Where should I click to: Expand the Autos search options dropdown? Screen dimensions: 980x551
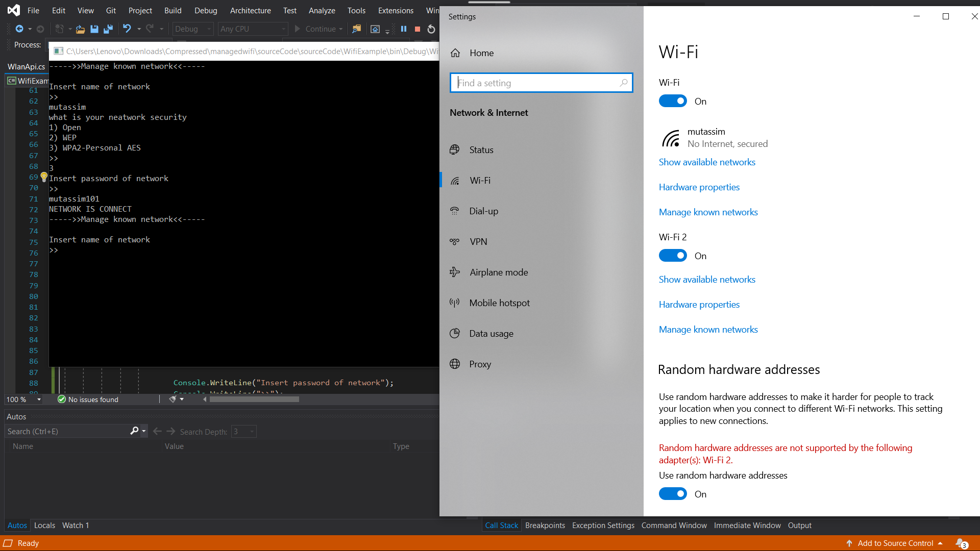click(144, 432)
